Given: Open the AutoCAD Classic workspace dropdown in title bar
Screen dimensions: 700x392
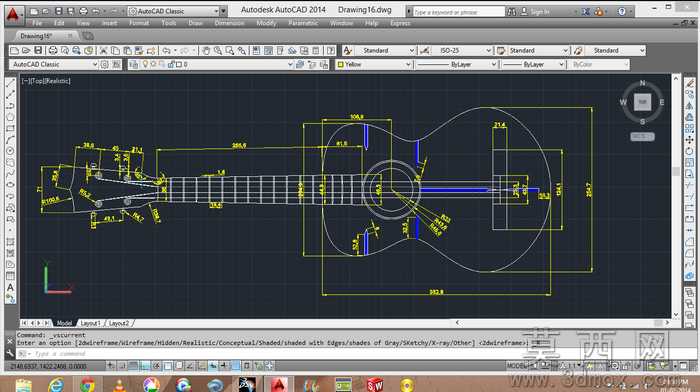Looking at the screenshot, I should [216, 11].
